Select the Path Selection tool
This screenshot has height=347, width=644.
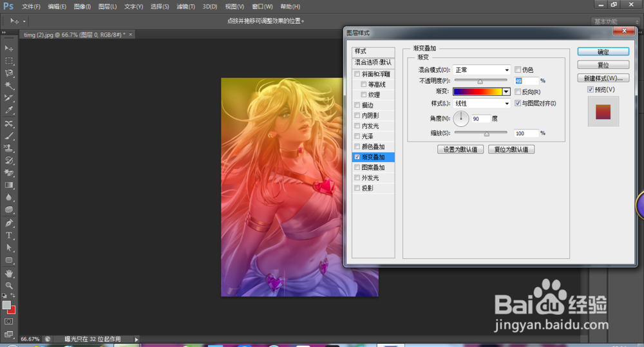click(x=8, y=248)
